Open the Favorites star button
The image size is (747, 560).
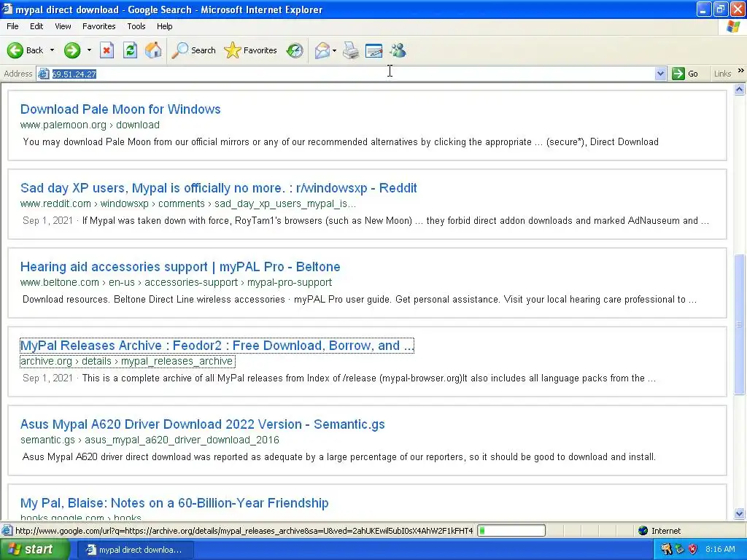click(x=250, y=50)
